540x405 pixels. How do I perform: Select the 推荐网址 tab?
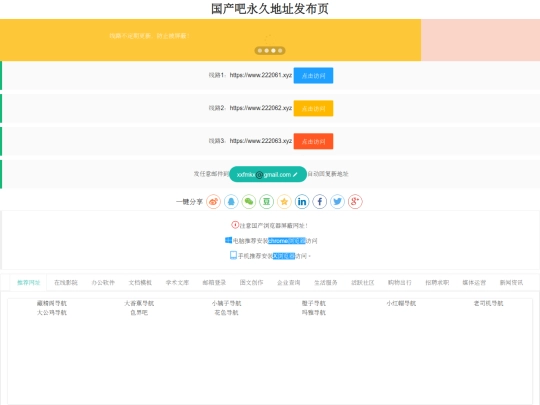[29, 283]
